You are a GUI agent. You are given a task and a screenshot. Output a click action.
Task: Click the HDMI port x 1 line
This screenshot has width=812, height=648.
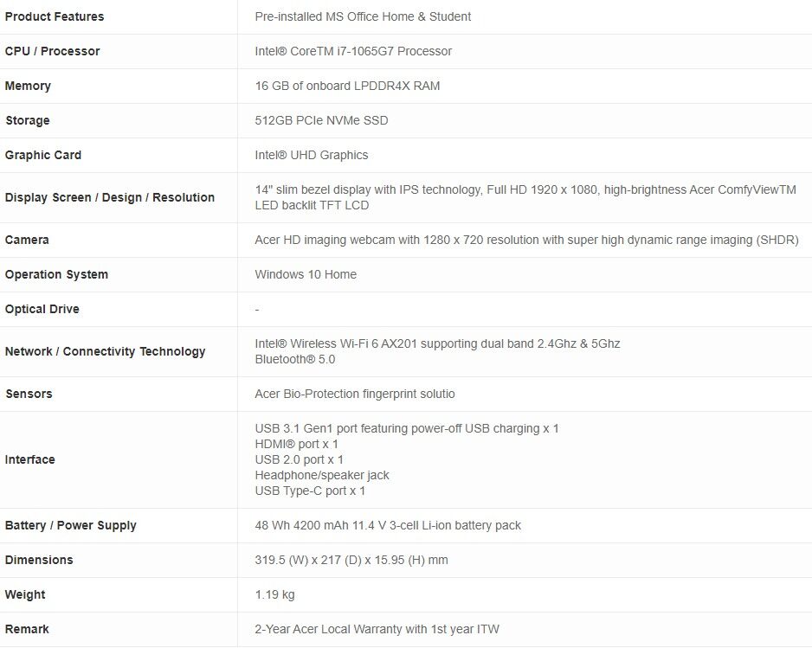[297, 444]
